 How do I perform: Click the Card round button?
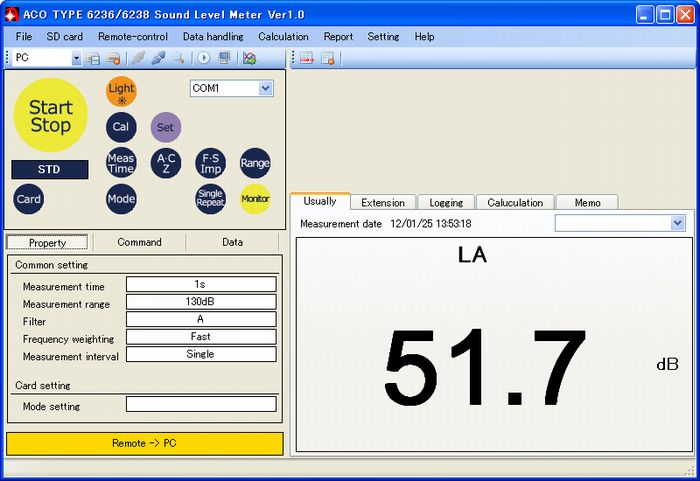29,199
